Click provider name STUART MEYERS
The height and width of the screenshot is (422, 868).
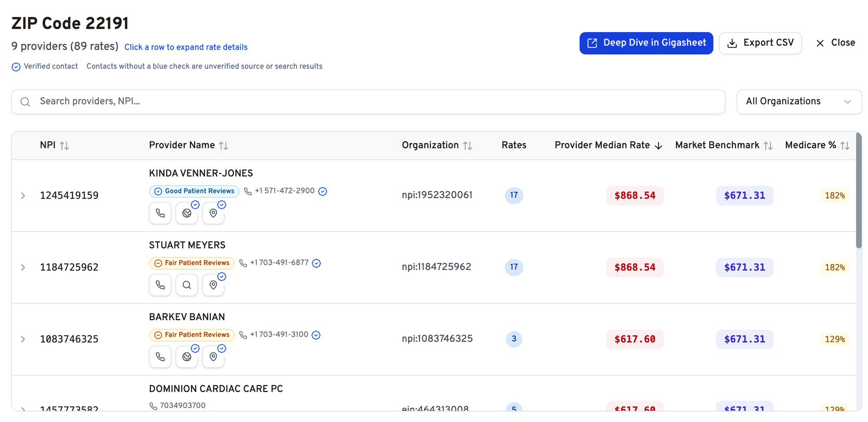point(187,245)
